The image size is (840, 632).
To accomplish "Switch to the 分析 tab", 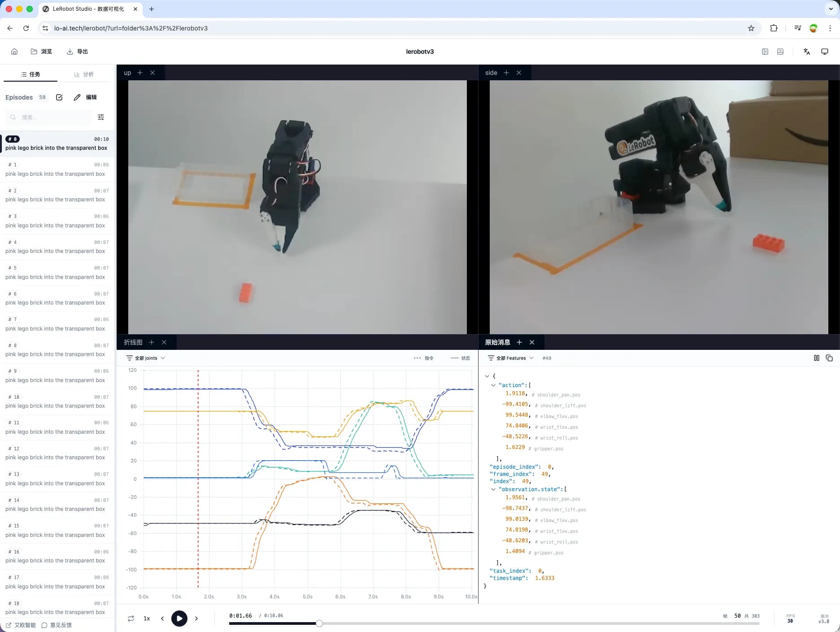I will pos(84,74).
